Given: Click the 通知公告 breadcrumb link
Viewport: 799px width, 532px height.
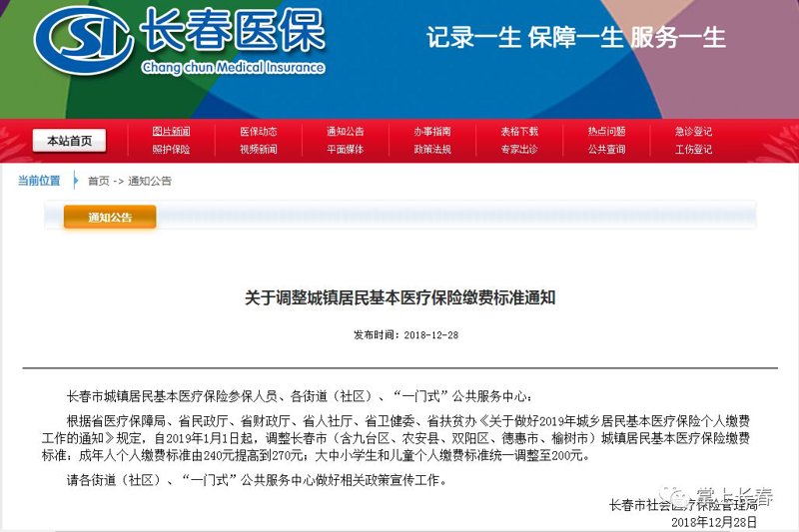Looking at the screenshot, I should point(150,181).
